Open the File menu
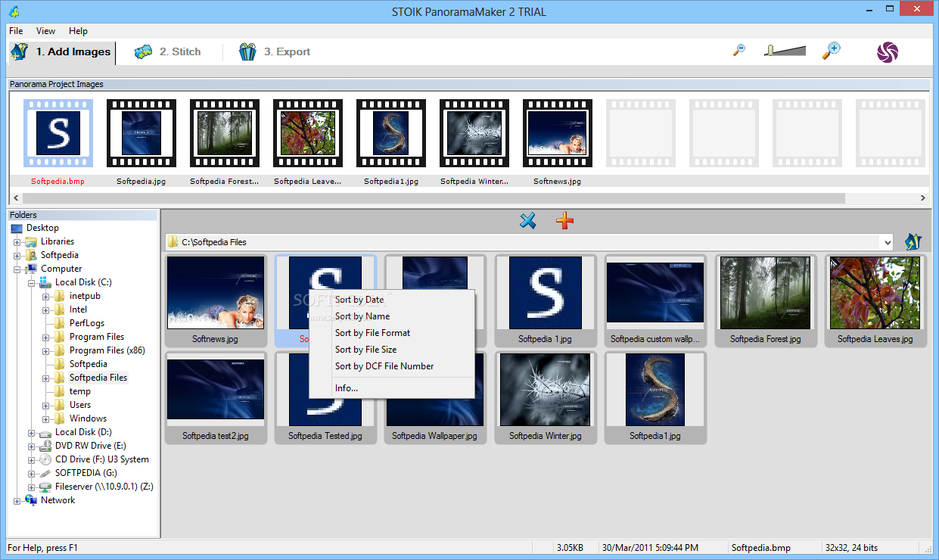Image resolution: width=939 pixels, height=560 pixels. (16, 31)
